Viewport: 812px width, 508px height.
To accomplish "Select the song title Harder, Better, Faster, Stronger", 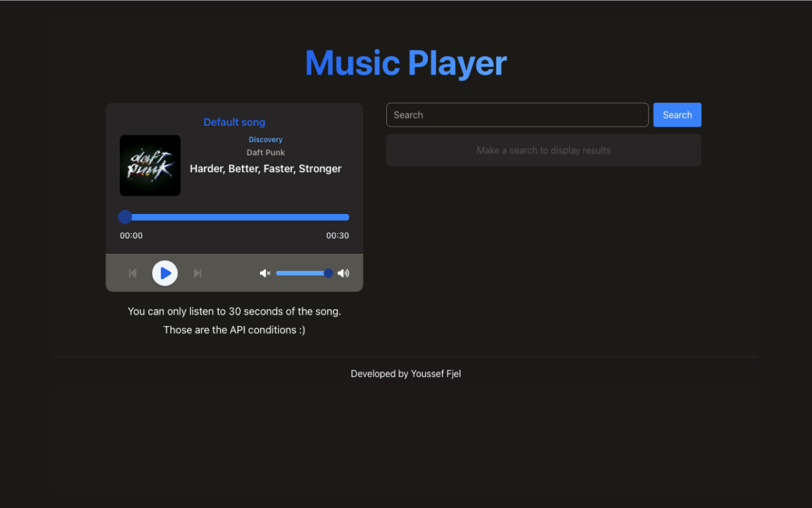I will [266, 168].
